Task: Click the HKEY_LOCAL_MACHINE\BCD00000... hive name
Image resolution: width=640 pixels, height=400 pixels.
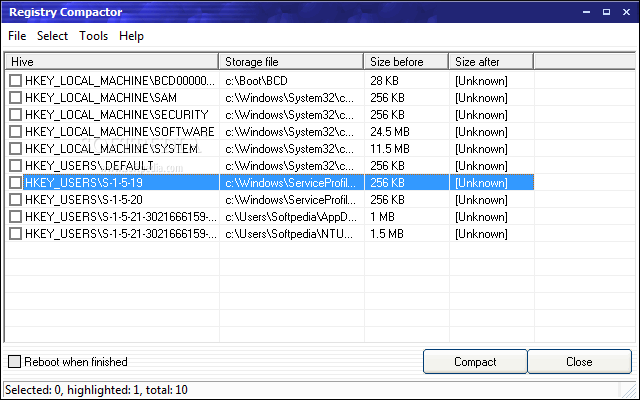Action: point(120,81)
